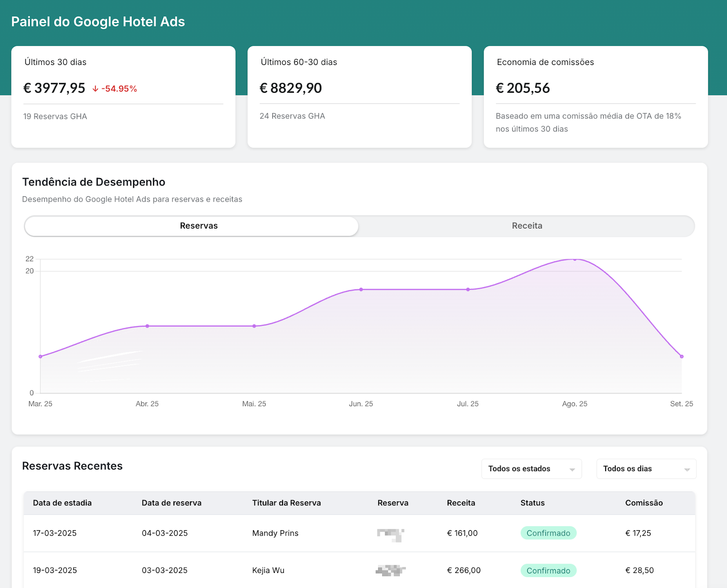Screen dimensions: 727x588
Task: Click the Jun. 25 chart data point
Action: coord(361,289)
